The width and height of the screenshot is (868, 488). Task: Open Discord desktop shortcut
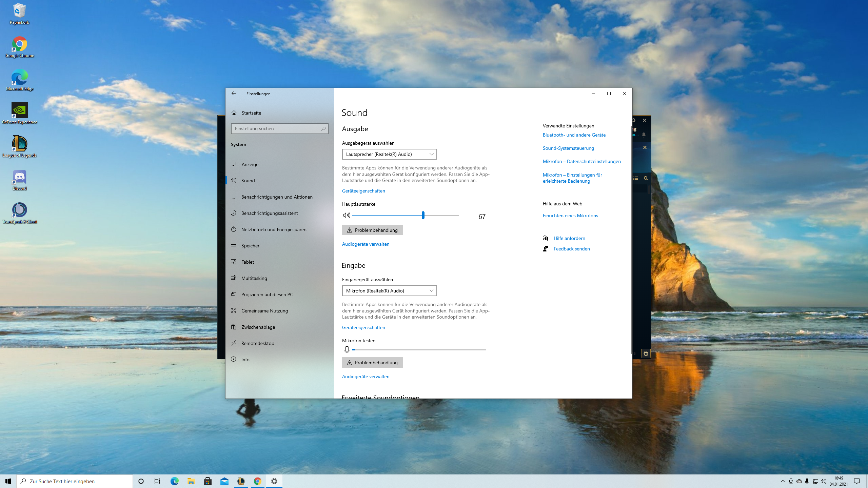tap(19, 178)
